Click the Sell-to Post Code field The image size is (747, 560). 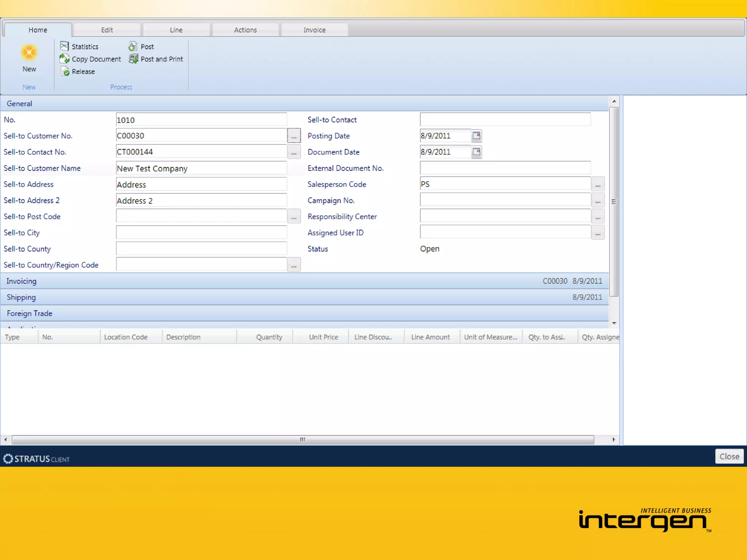click(x=201, y=216)
